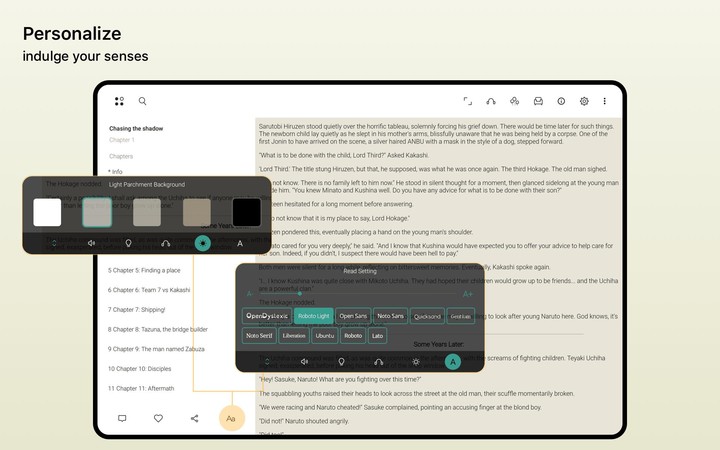Choose the OpenDyslexic font option
This screenshot has width=720, height=450.
pyautogui.click(x=267, y=315)
